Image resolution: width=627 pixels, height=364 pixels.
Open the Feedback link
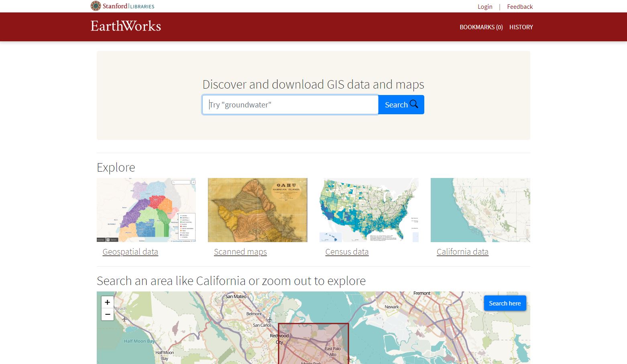pyautogui.click(x=520, y=6)
